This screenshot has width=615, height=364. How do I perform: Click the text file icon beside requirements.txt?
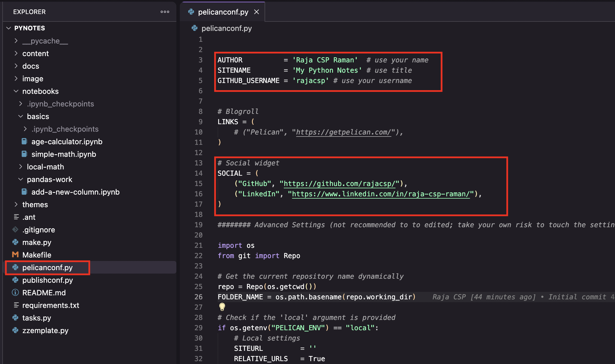click(17, 305)
